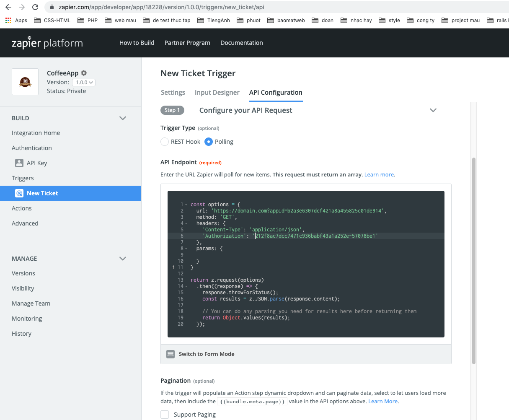Viewport: 509px width, 420px height.
Task: Enable the Support Paging checkbox
Action: point(165,415)
